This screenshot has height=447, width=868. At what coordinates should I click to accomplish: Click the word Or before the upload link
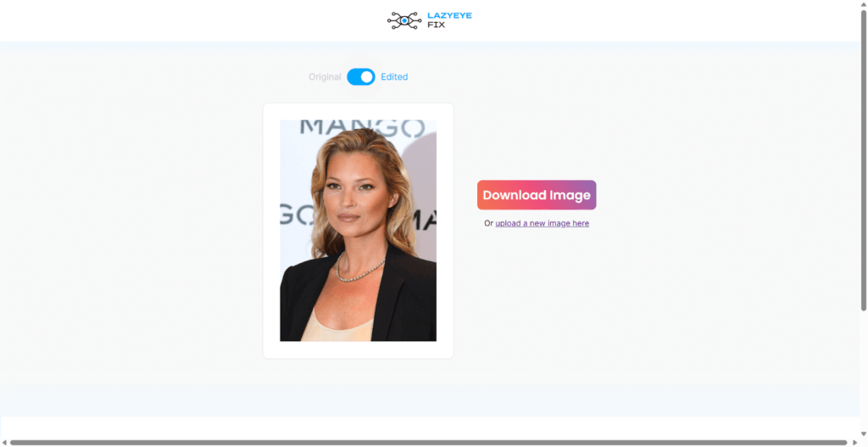[x=488, y=223]
